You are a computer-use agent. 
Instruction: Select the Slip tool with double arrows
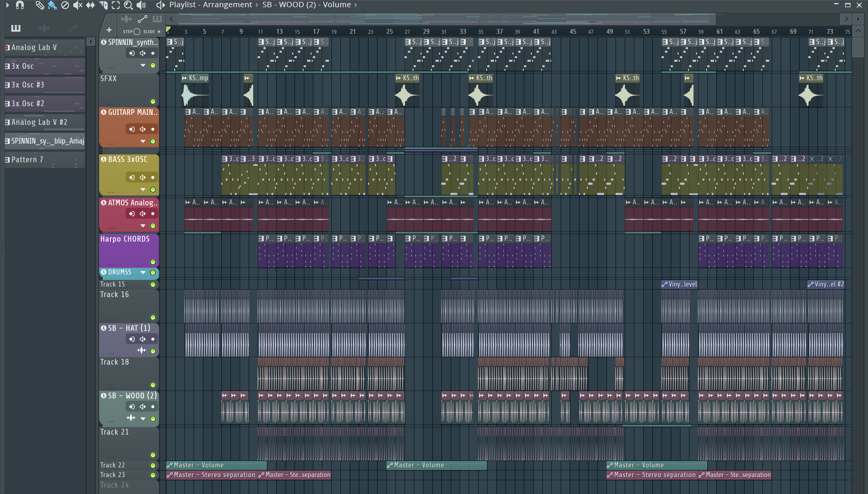[90, 5]
